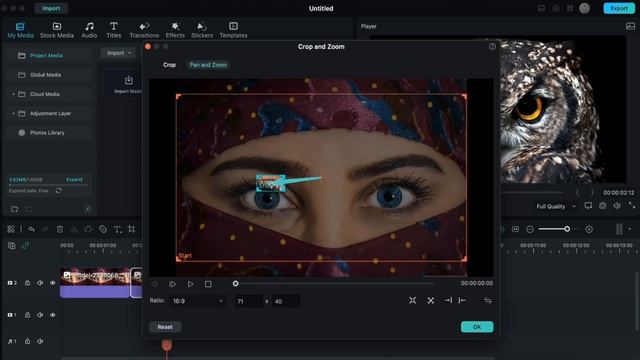
Task: Mute video track 2
Action: coord(40,283)
